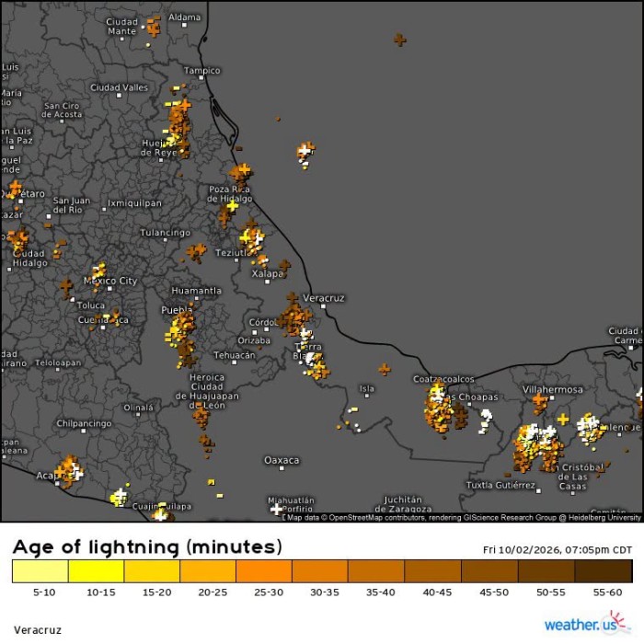Click the Tuxtla Gutiérrez label

pos(500,485)
